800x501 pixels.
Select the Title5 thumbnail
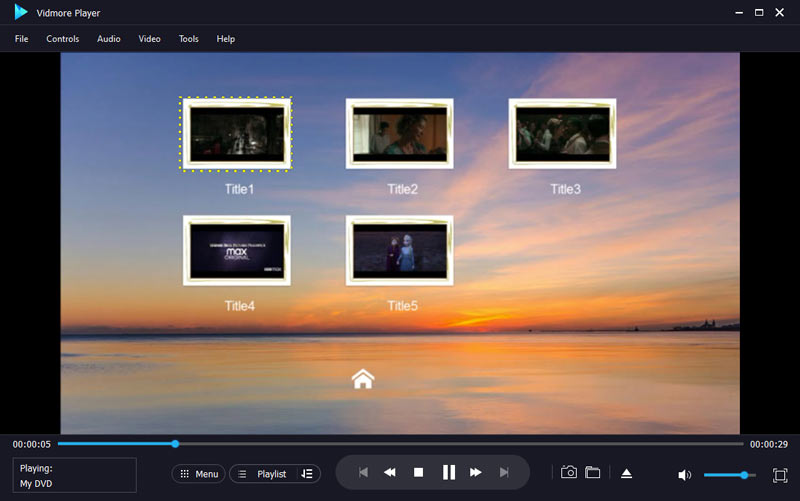400,250
